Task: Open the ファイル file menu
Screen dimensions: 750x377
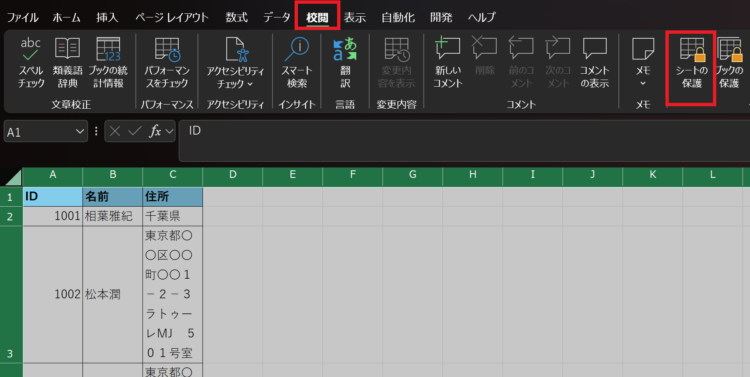Action: [x=22, y=18]
